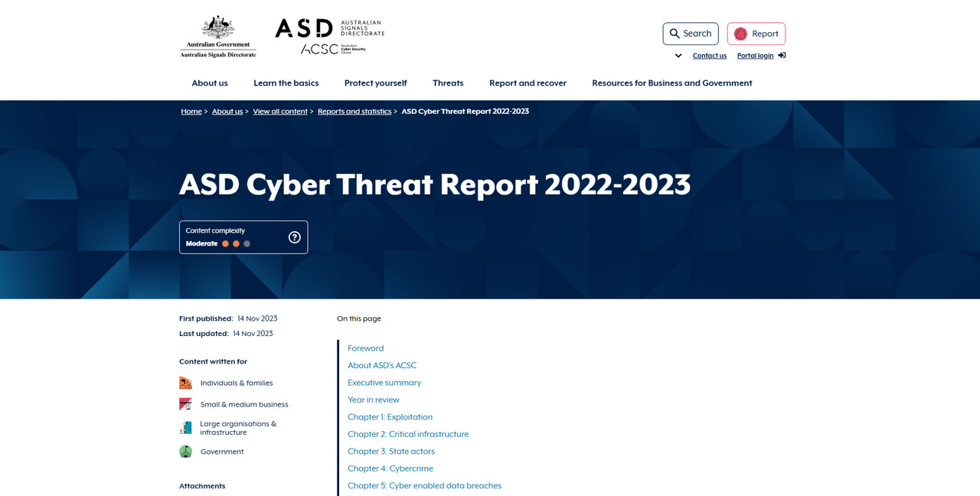
Task: Jump to Chapter 5: Cyber enabled data breaches
Action: pos(425,485)
